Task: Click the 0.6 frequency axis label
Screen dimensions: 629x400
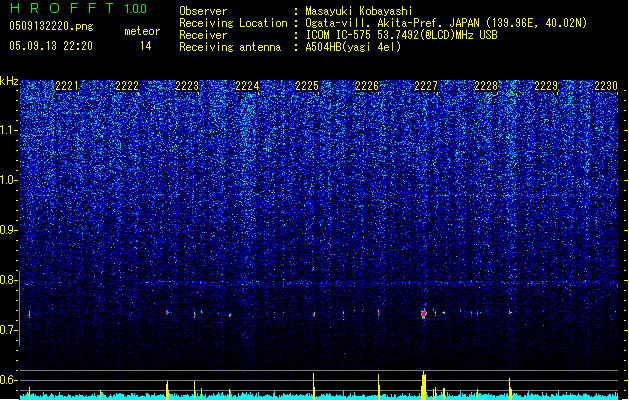Action: pos(8,380)
